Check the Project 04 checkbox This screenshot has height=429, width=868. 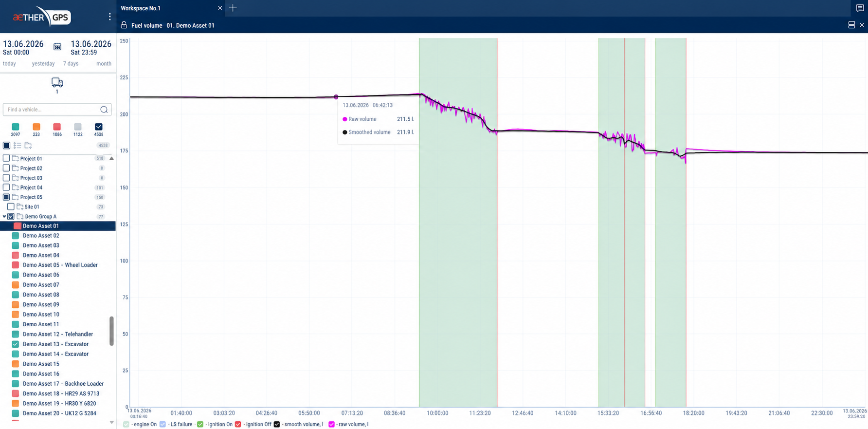(x=6, y=187)
